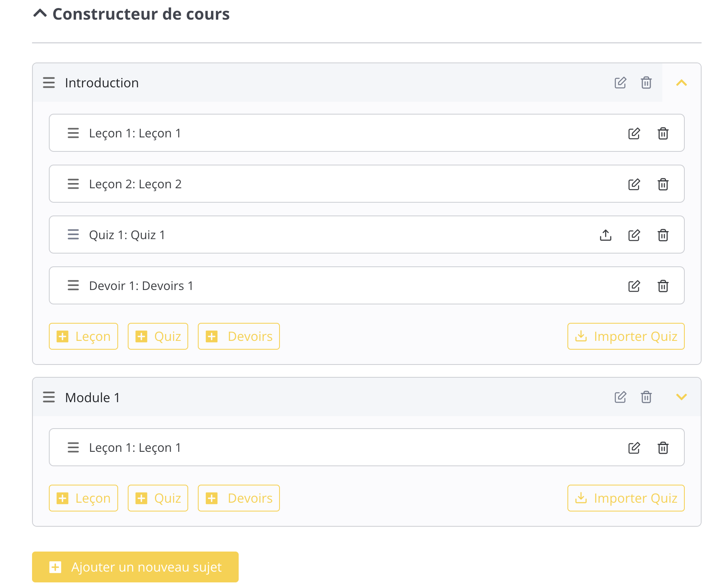Edit the Introduction topic title
Screen dimensions: 720x588
[620, 83]
